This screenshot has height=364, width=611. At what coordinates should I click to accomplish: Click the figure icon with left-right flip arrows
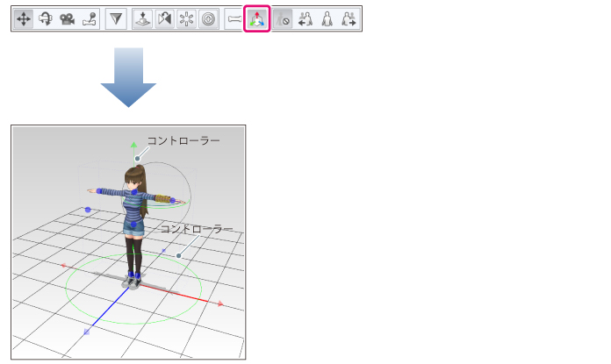coord(305,19)
